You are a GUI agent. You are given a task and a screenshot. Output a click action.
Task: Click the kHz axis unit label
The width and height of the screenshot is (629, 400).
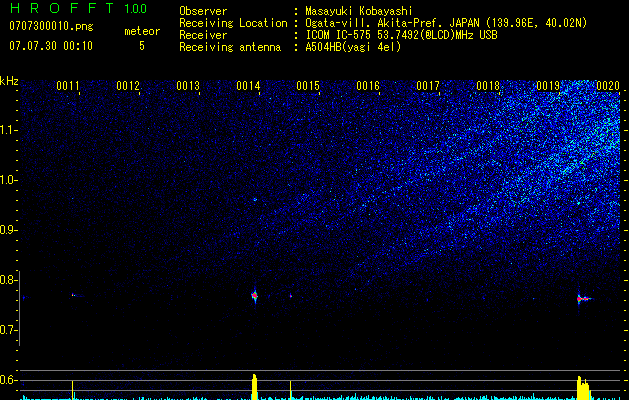click(9, 81)
